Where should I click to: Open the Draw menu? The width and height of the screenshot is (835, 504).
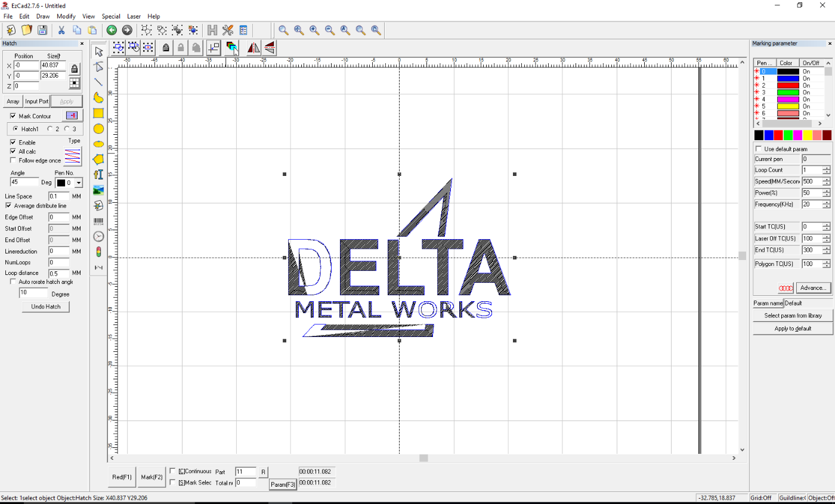point(43,16)
